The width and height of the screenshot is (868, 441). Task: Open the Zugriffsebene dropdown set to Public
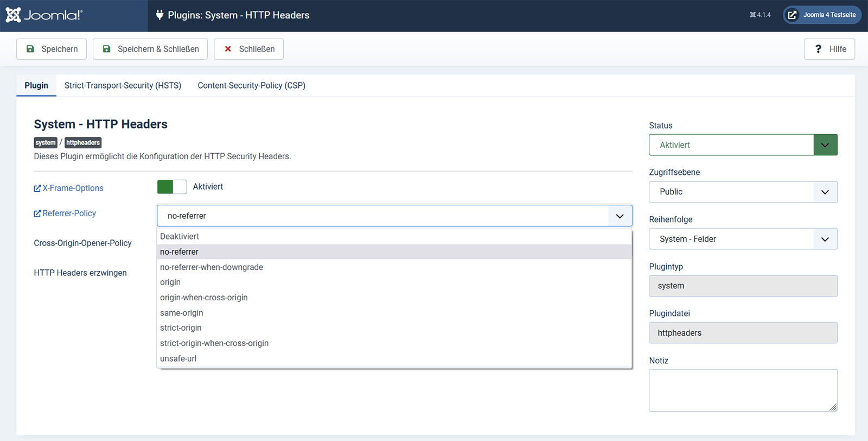[x=743, y=192]
